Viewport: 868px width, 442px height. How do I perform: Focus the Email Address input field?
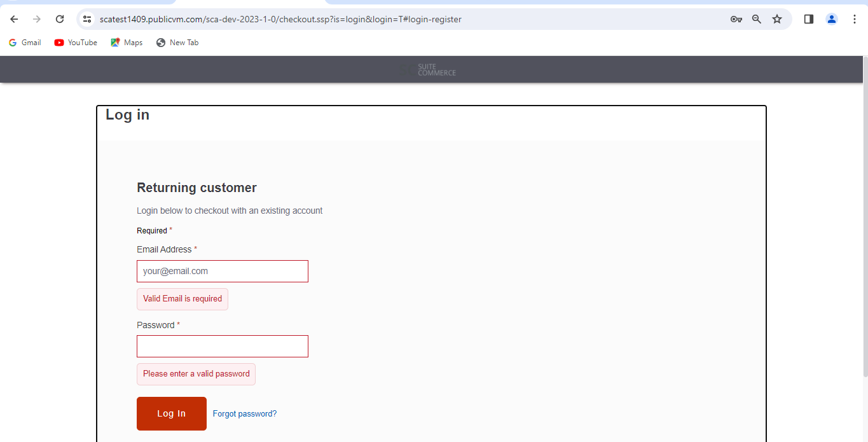click(x=222, y=271)
